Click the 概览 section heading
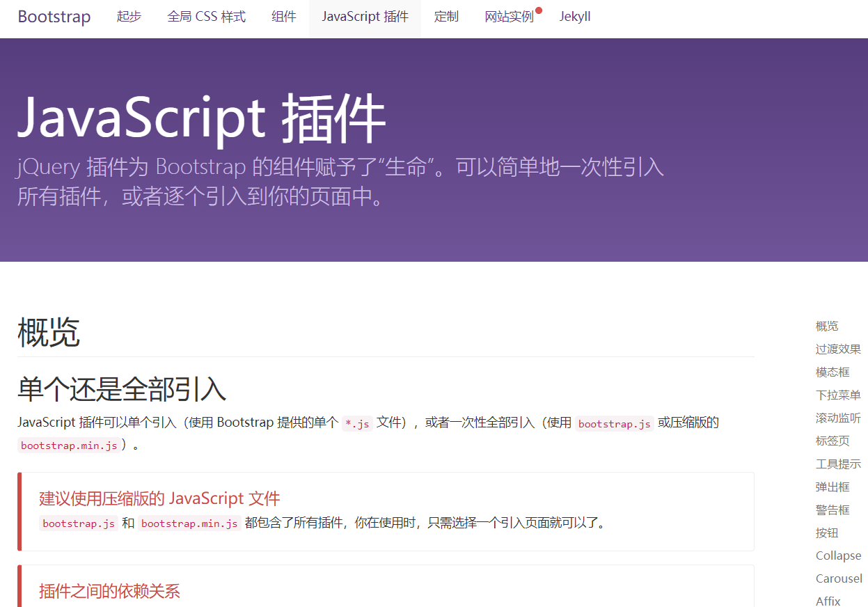This screenshot has height=607, width=868. pyautogui.click(x=49, y=332)
